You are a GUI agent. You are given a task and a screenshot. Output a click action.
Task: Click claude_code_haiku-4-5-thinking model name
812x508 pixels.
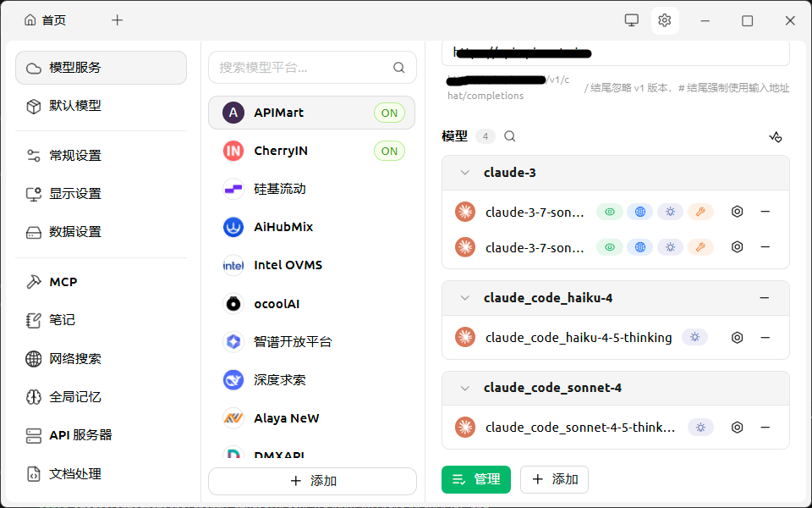tap(579, 338)
